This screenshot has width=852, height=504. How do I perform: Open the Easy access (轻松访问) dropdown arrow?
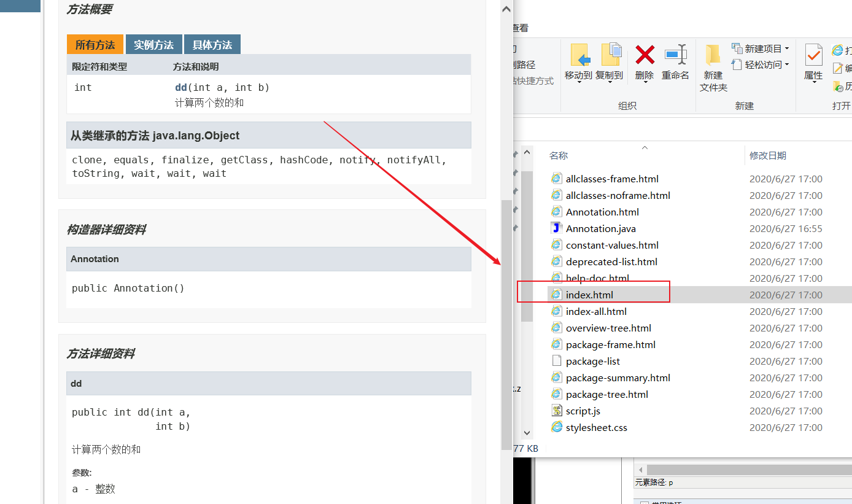pos(787,64)
